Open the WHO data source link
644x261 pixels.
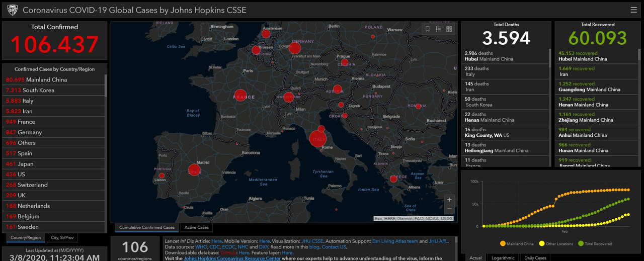(201, 247)
